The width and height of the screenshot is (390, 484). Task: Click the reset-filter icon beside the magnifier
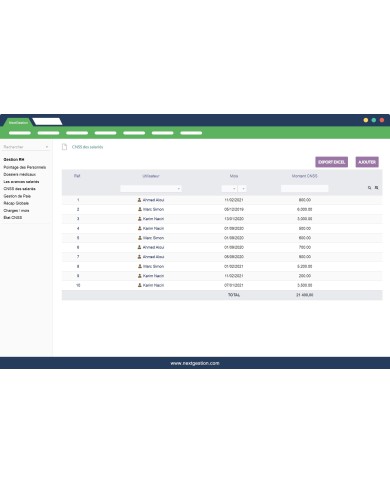(377, 188)
